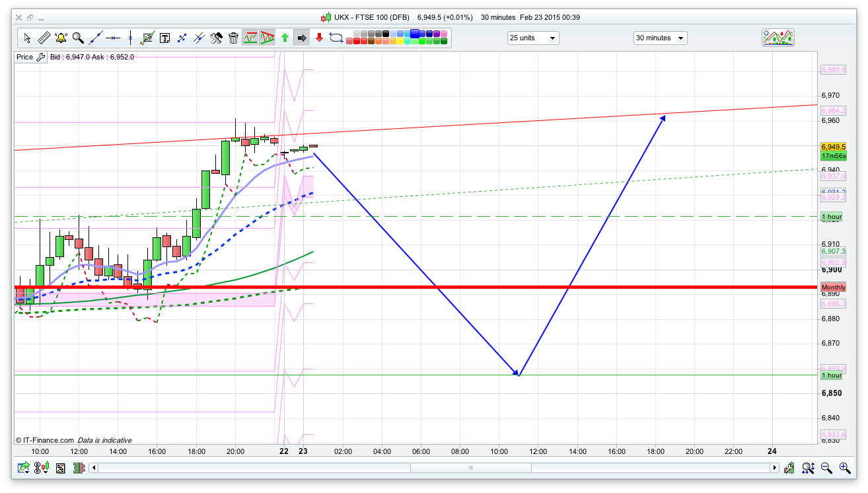Click the Price panel label

[x=24, y=57]
